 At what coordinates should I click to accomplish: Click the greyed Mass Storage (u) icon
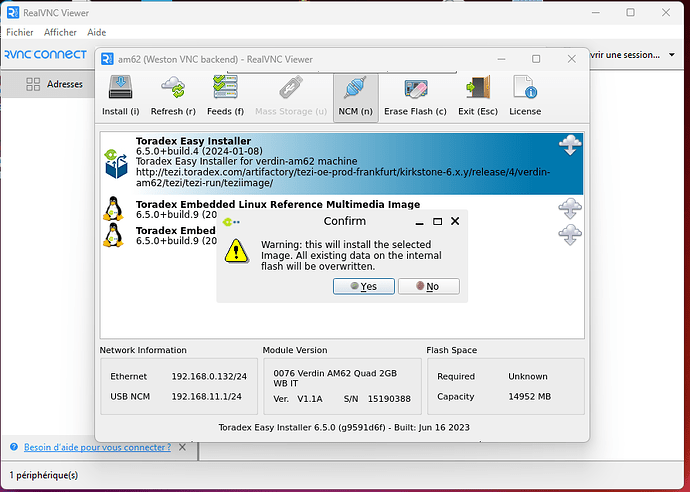pos(291,87)
